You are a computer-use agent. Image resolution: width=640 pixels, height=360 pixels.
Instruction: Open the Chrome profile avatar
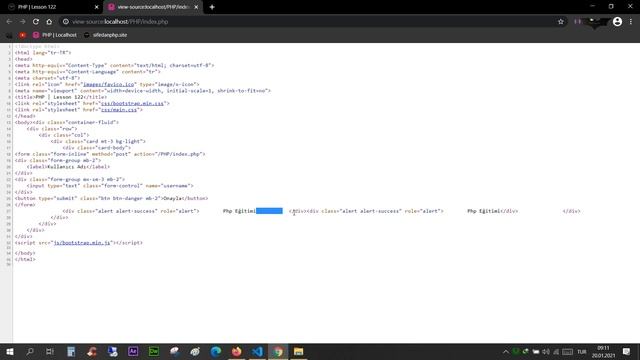[x=617, y=22]
